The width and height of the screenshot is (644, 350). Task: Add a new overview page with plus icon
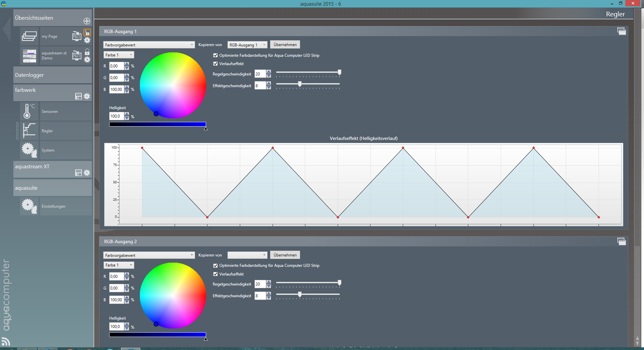click(87, 21)
